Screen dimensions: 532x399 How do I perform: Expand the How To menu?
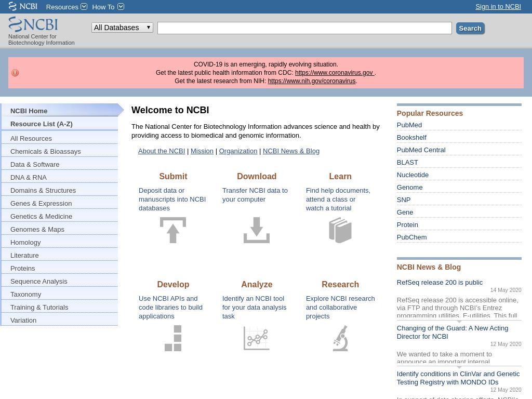108,7
